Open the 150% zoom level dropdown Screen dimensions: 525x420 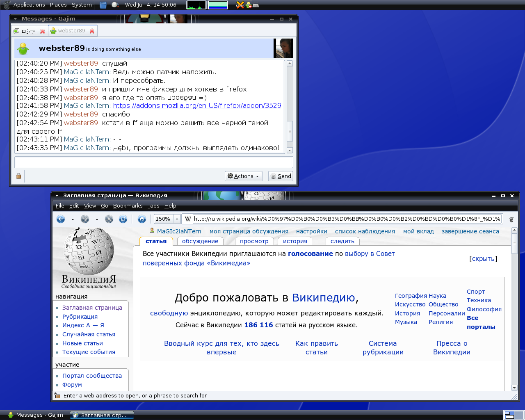[x=177, y=219]
